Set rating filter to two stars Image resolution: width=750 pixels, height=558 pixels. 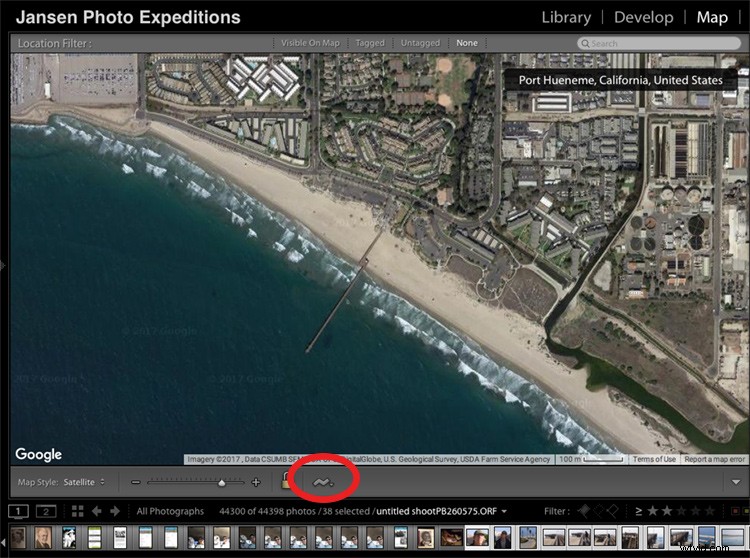click(667, 512)
